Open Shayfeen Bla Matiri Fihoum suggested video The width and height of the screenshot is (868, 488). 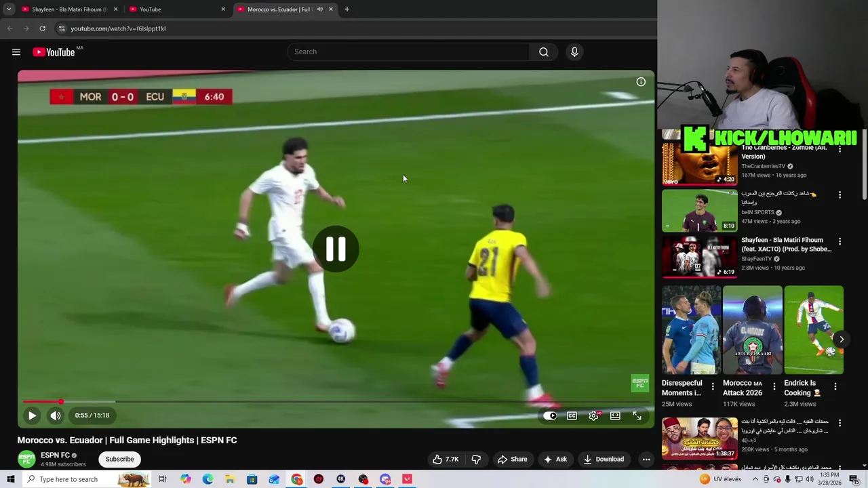coord(699,256)
